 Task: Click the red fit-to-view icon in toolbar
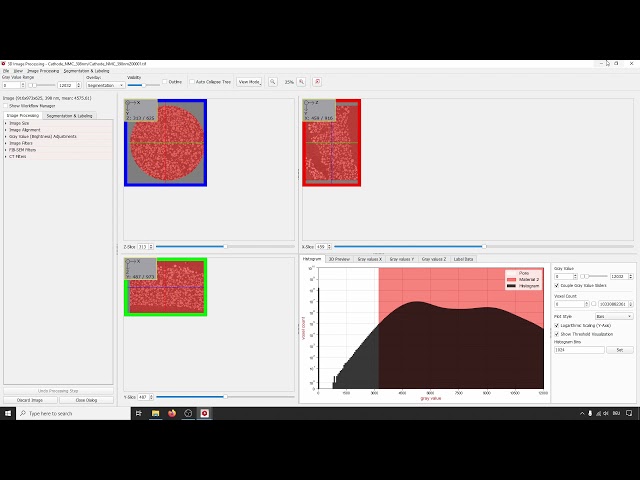[x=317, y=82]
